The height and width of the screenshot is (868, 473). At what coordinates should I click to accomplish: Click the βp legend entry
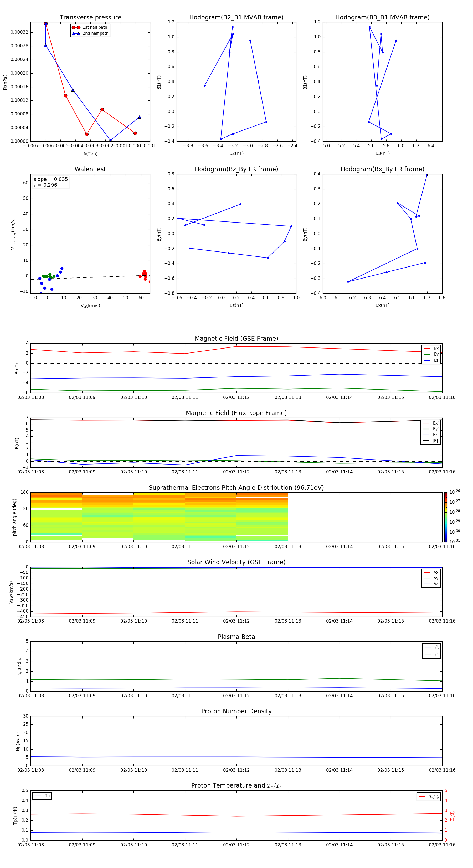pos(431,647)
